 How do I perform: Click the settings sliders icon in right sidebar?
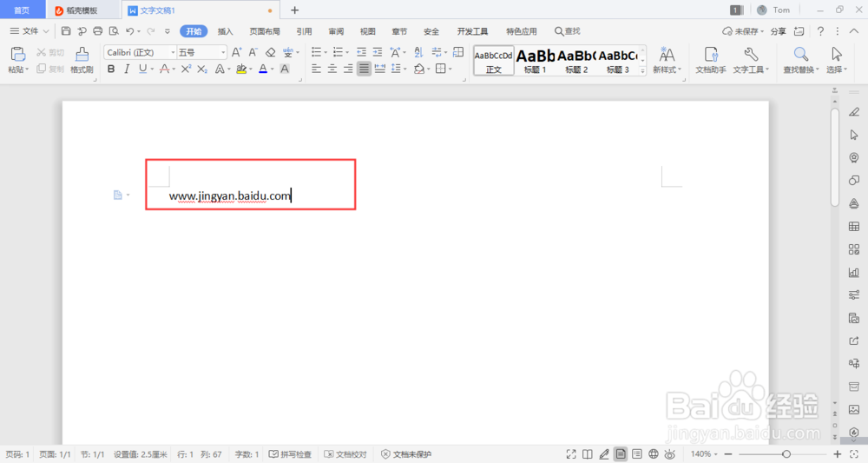coord(854,294)
